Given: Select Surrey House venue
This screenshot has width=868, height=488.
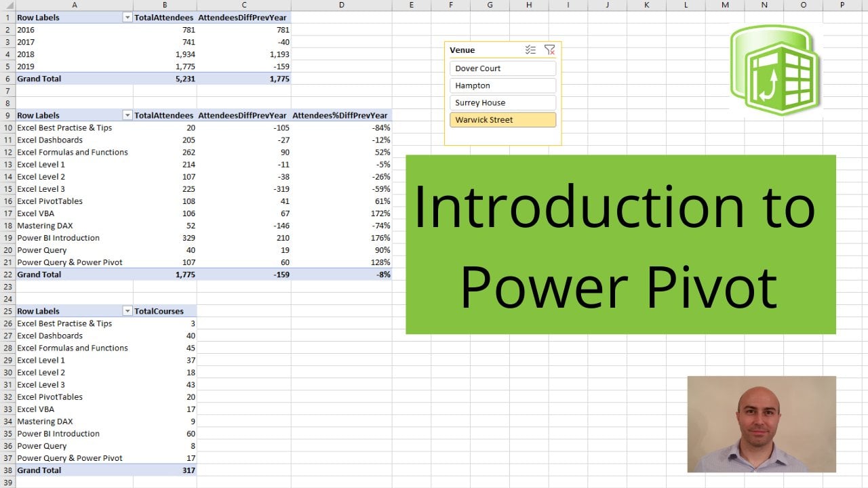Looking at the screenshot, I should [502, 102].
